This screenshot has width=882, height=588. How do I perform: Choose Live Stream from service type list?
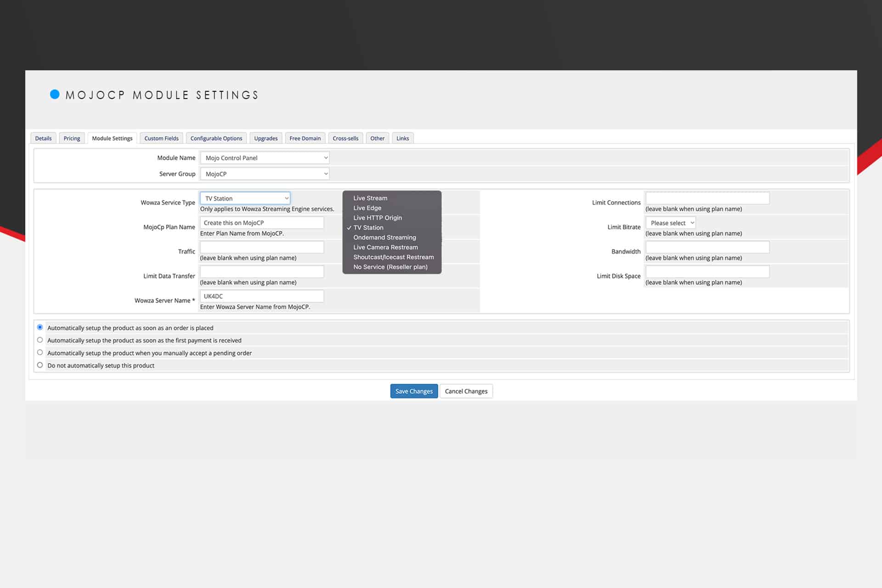pyautogui.click(x=370, y=198)
